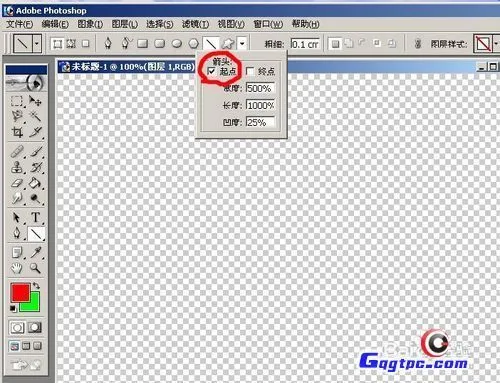Toggle the geometry options dropdown arrow
The image size is (500, 383).
(x=242, y=44)
